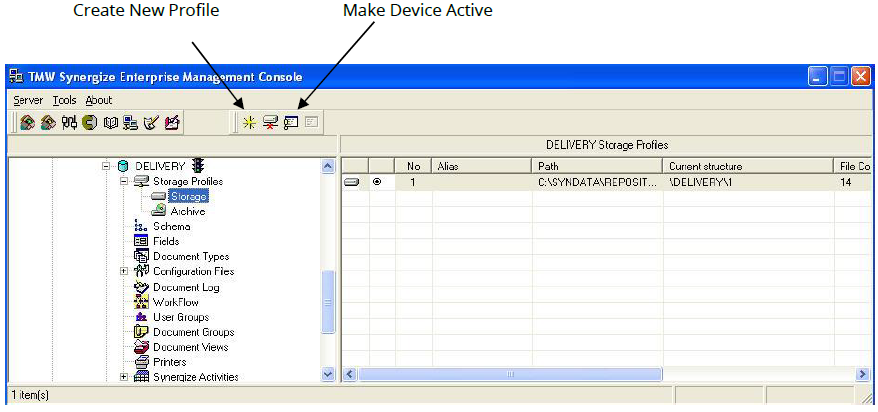Select the active radio button in row 1
Screen dimensions: 878x412
click(x=377, y=182)
